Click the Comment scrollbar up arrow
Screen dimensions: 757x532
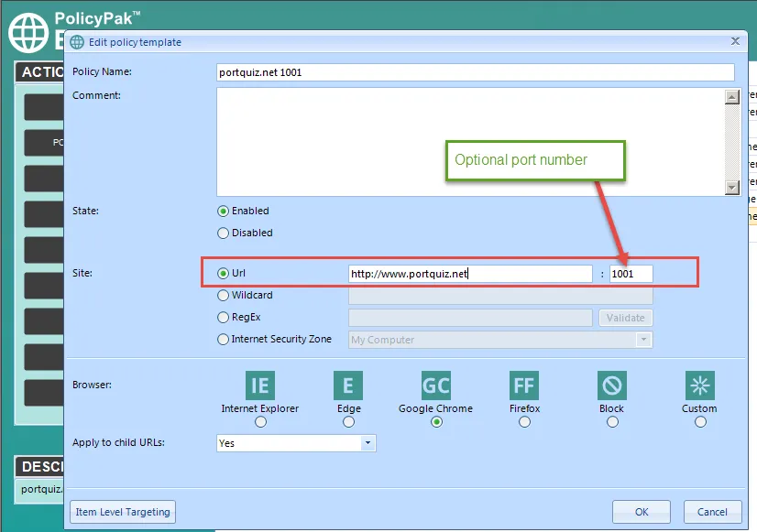pos(732,96)
